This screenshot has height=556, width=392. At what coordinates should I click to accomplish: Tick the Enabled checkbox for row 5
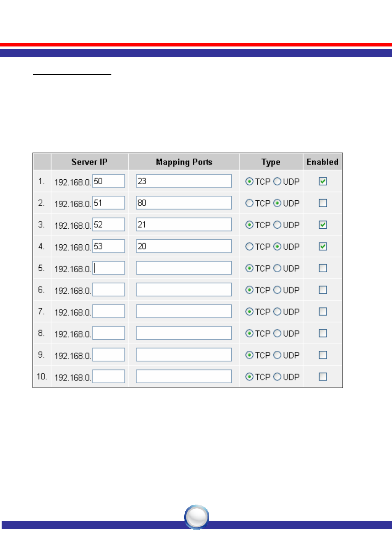point(323,268)
